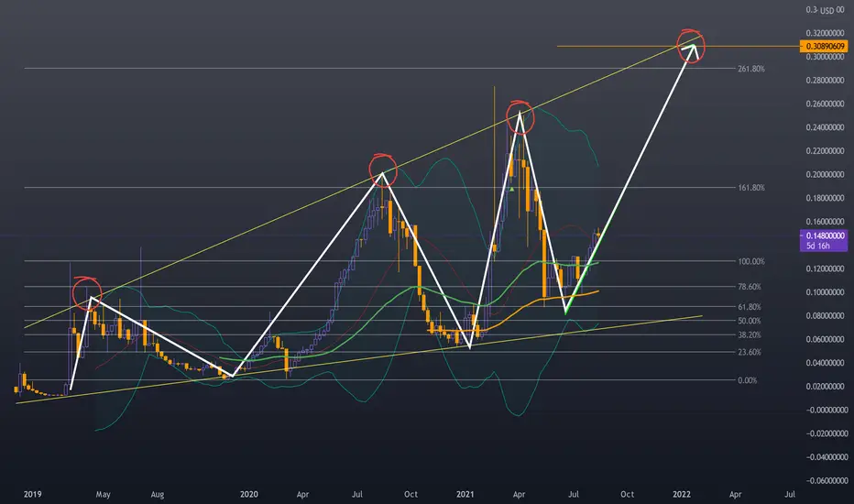Viewport: 854px width, 504px height.
Task: Click the orange 0.30890609 price label
Action: pos(823,47)
